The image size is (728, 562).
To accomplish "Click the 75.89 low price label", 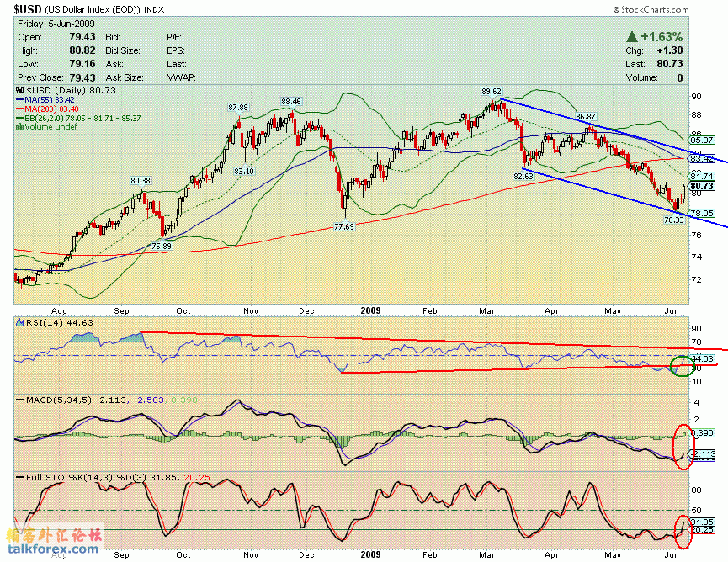I will click(162, 246).
